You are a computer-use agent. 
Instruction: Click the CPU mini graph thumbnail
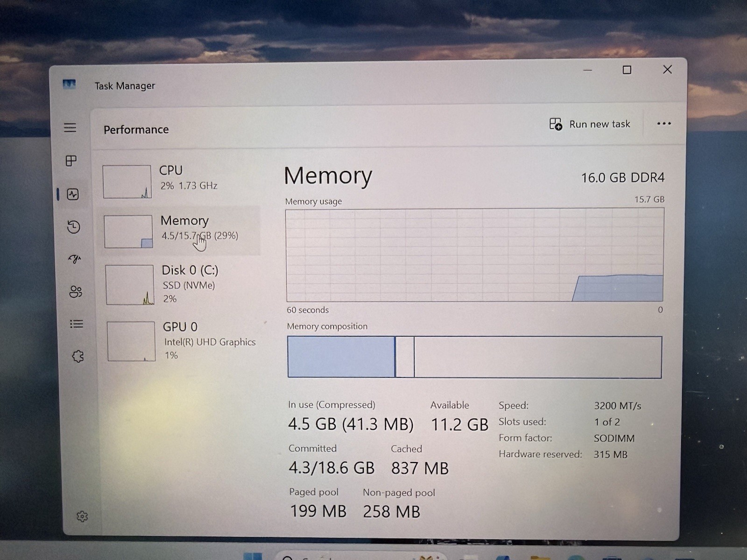pos(127,182)
